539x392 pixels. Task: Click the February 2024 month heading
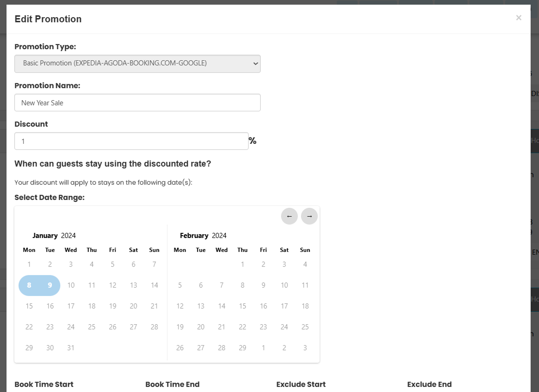(x=203, y=236)
